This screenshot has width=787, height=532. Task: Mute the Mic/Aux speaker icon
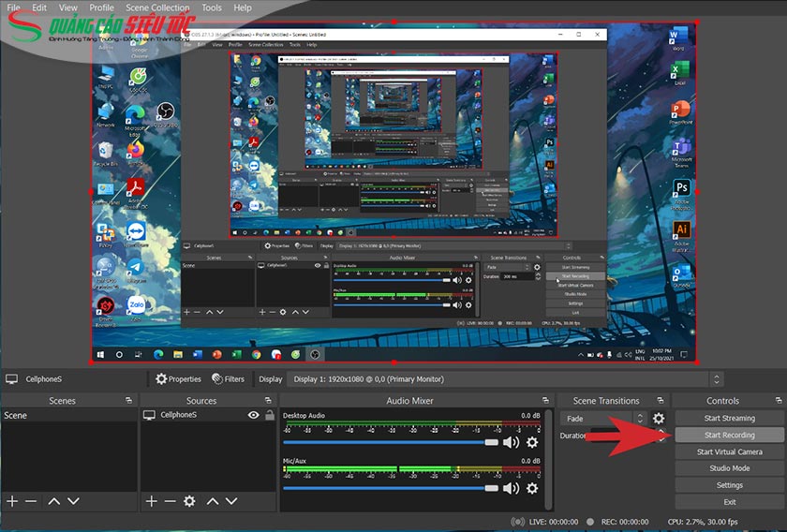(511, 488)
